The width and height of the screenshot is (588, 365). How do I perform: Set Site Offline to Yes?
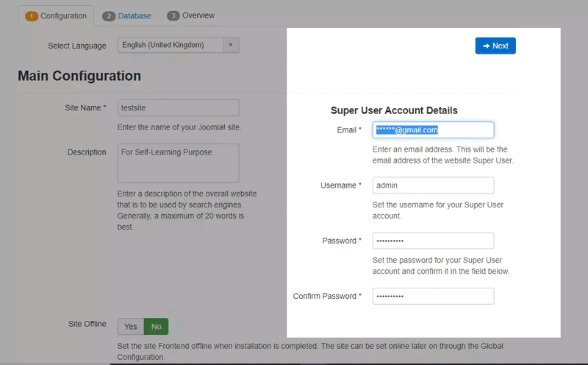pos(131,326)
